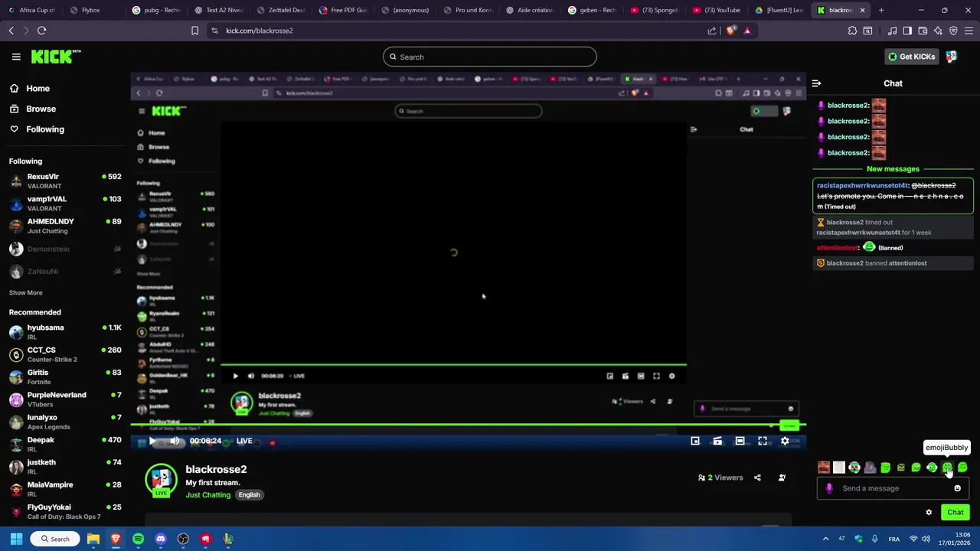Image resolution: width=980 pixels, height=551 pixels.
Task: Open Following in sidebar
Action: tap(45, 129)
